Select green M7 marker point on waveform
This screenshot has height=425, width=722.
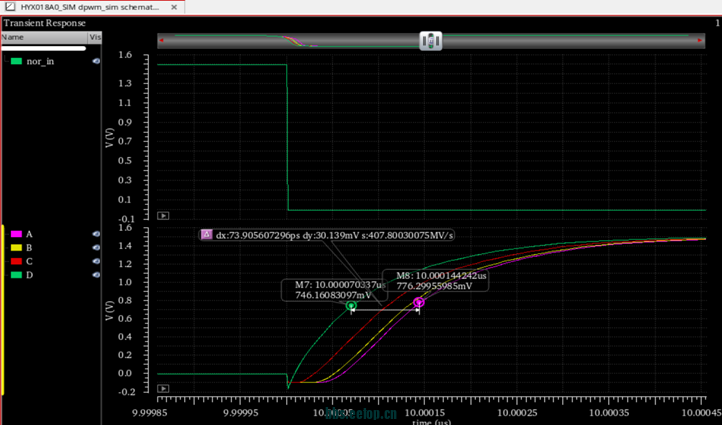coord(351,305)
